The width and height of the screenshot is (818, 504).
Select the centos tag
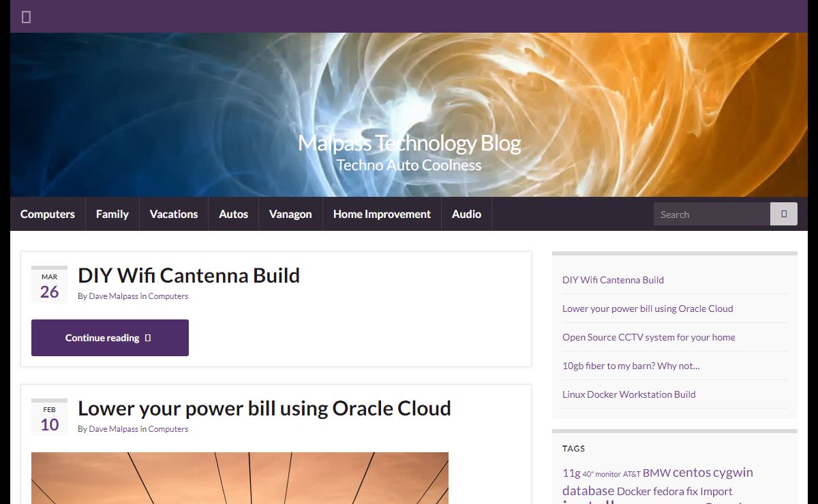click(x=691, y=472)
